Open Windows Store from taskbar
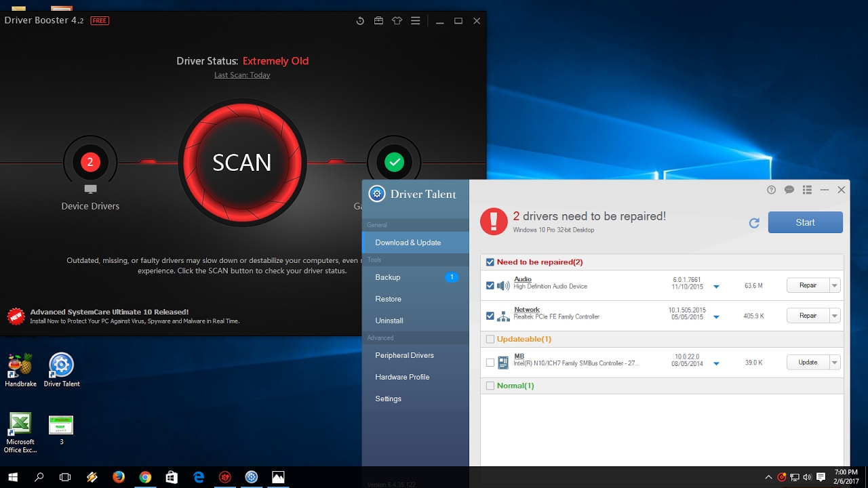Image resolution: width=868 pixels, height=488 pixels. click(x=172, y=477)
